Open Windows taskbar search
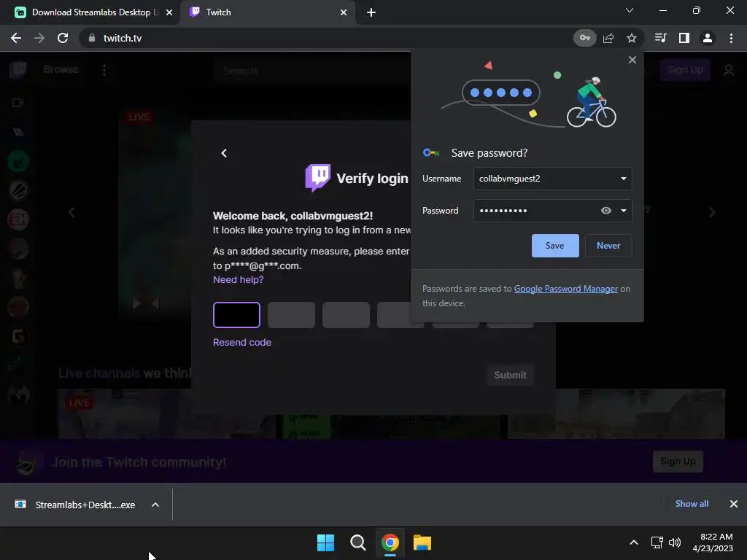This screenshot has width=747, height=560. point(357,542)
